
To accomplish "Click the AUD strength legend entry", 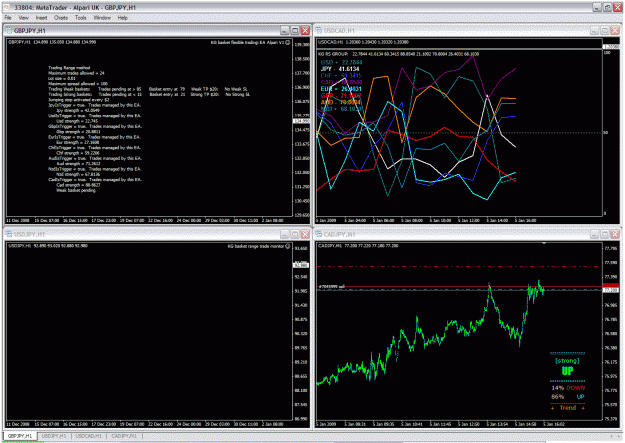I will (x=342, y=102).
